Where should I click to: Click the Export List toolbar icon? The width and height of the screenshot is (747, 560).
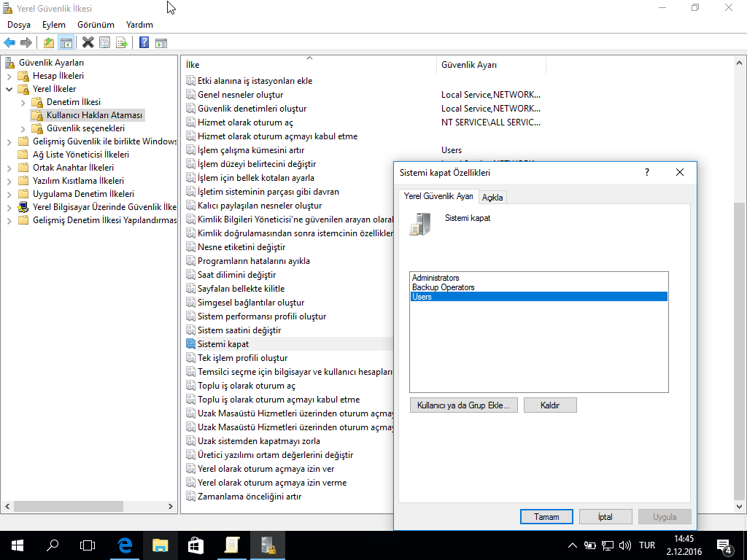pos(122,42)
